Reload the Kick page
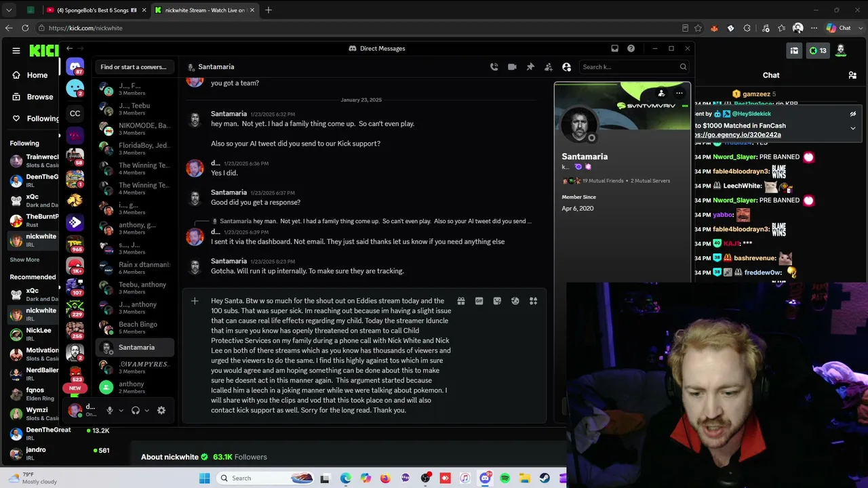The image size is (868, 488). 25,28
